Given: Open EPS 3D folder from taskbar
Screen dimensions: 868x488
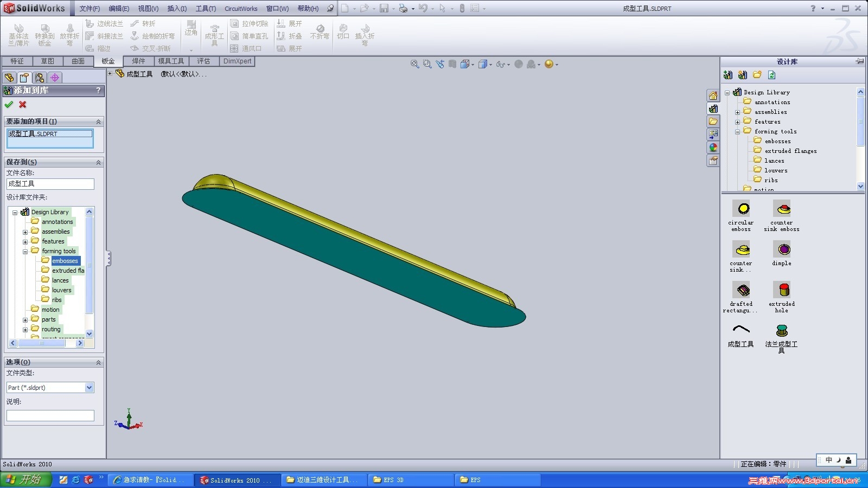Looking at the screenshot, I should coord(411,480).
